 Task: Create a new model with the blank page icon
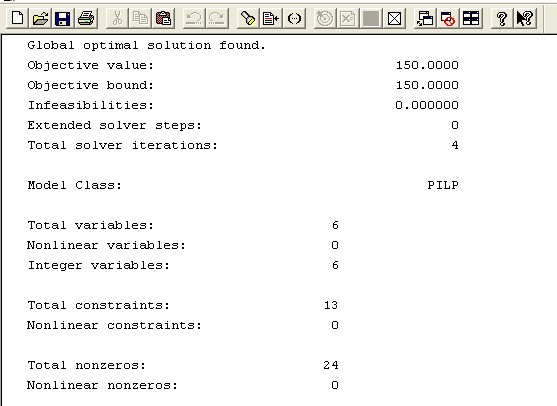17,18
